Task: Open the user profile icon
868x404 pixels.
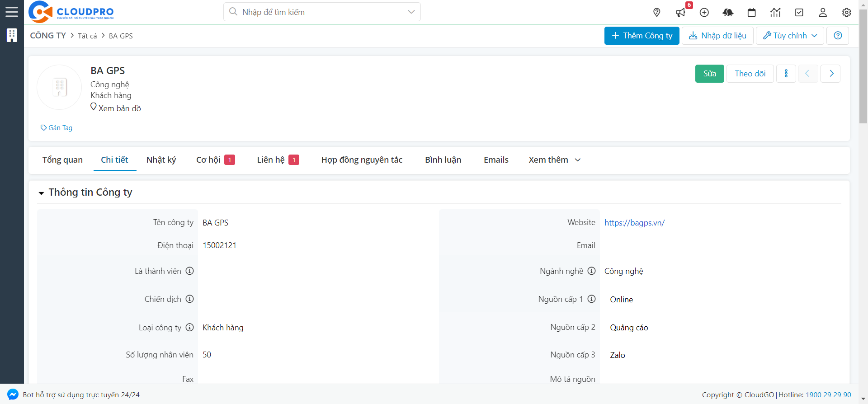Action: [x=823, y=12]
